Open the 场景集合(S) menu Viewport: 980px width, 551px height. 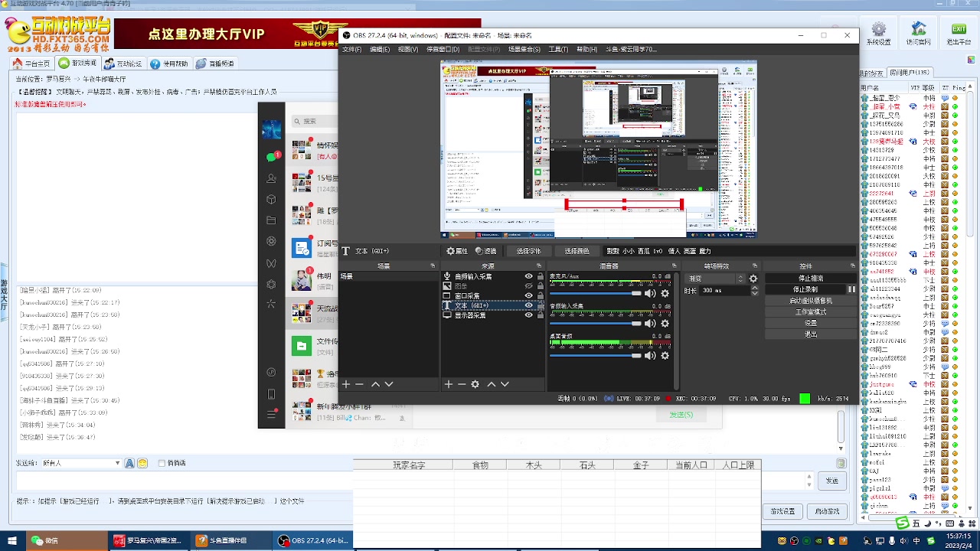coord(524,49)
